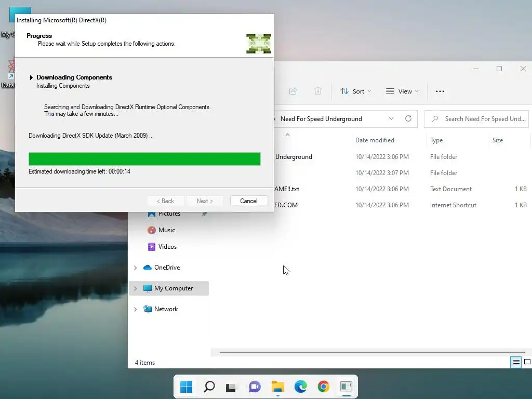Sort files by Size column header
Screen dimensions: 532x399
498,140
